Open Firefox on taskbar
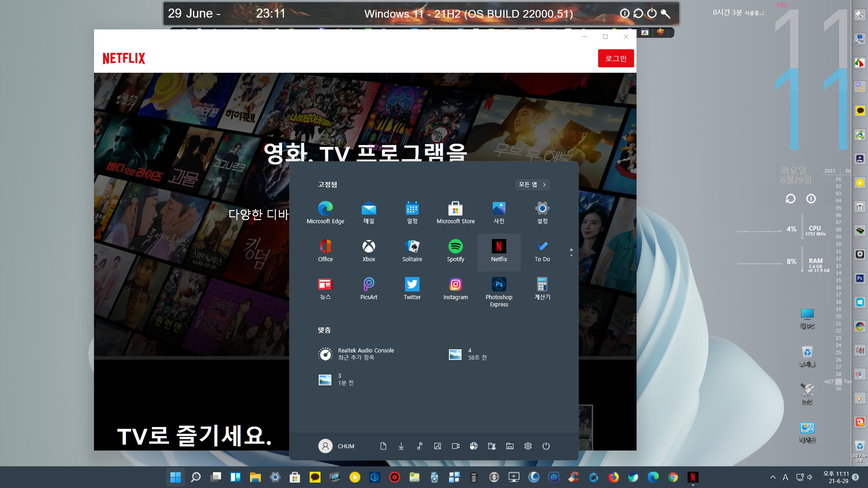Screen dimensions: 868x488 (x=613, y=477)
